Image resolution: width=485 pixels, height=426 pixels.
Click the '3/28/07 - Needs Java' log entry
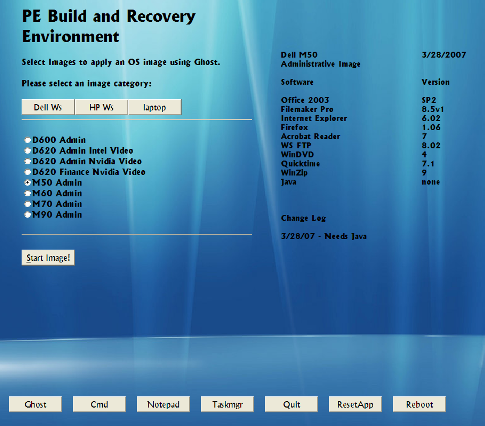(x=324, y=236)
